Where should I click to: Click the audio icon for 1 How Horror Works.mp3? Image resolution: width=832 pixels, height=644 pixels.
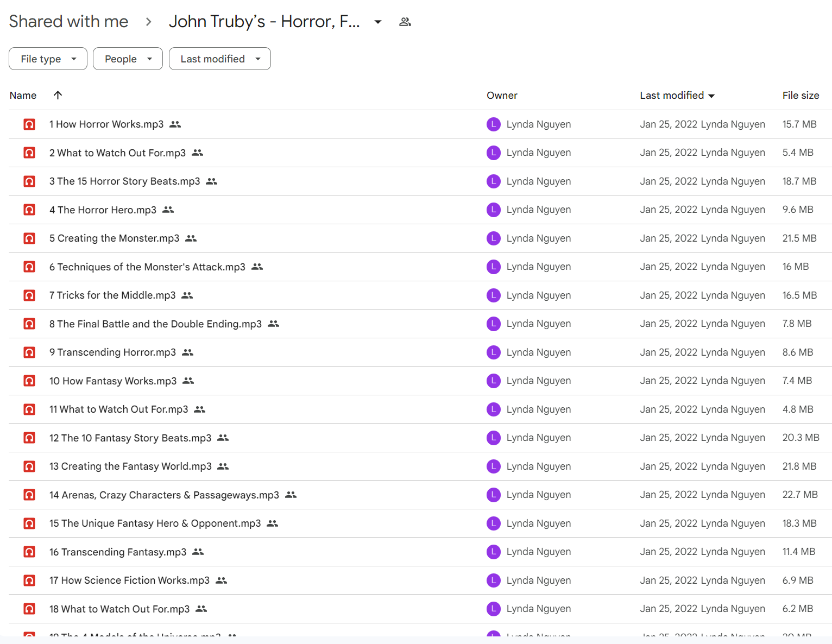click(29, 124)
